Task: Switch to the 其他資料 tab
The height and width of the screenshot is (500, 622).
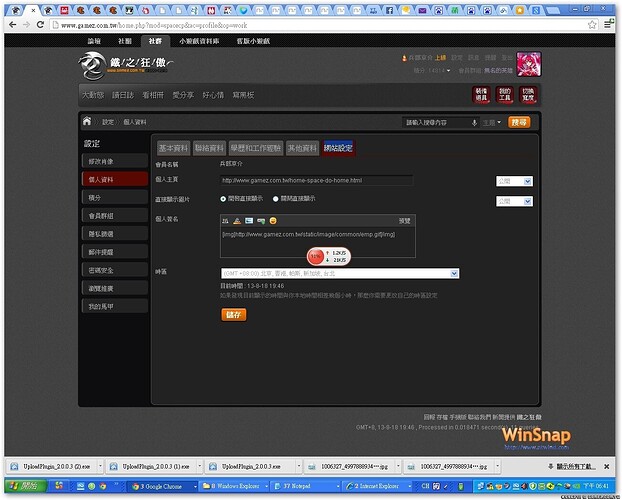Action: 302,148
